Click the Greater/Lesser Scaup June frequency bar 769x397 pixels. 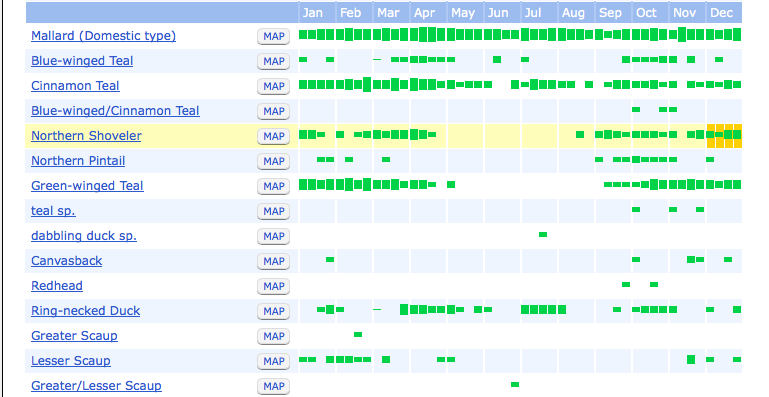click(515, 385)
